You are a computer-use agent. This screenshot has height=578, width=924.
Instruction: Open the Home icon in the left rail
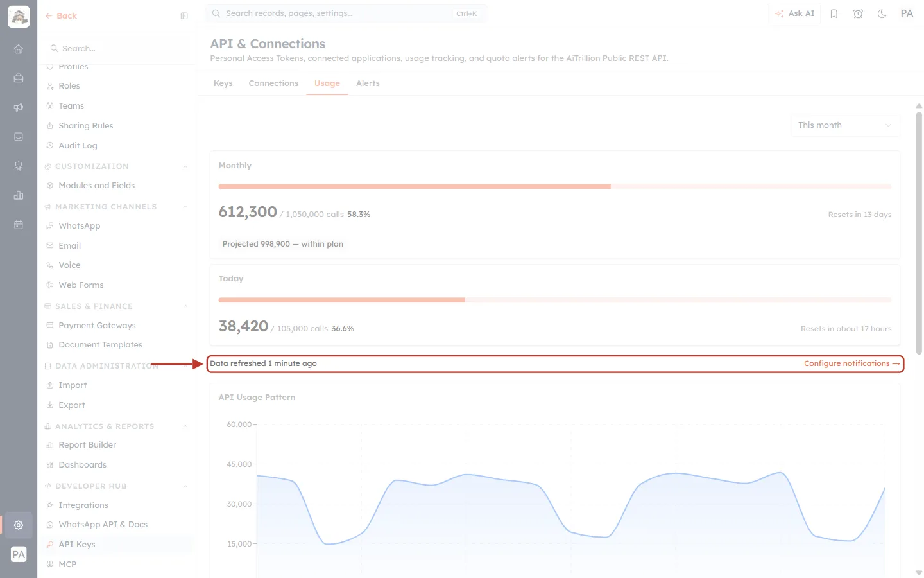pos(19,49)
